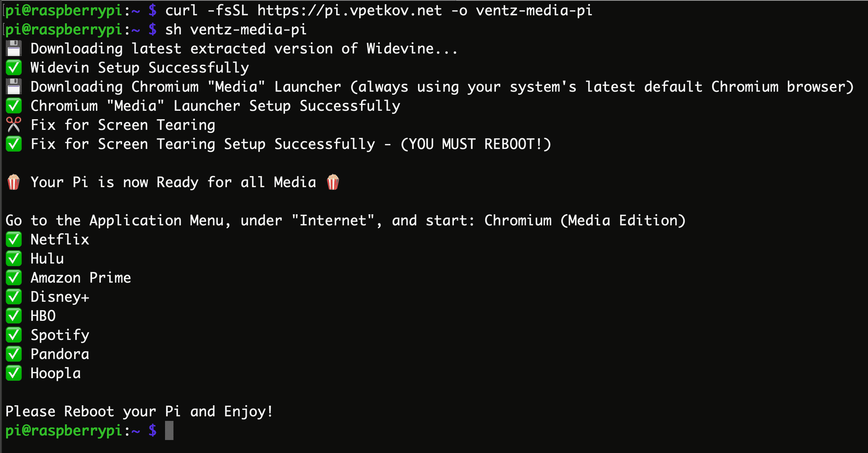Click the green check next to Amazon Prime
This screenshot has width=868, height=453.
14,278
